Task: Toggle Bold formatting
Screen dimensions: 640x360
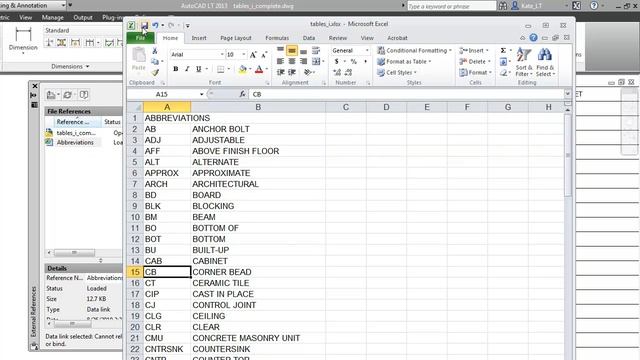Action: coord(176,69)
